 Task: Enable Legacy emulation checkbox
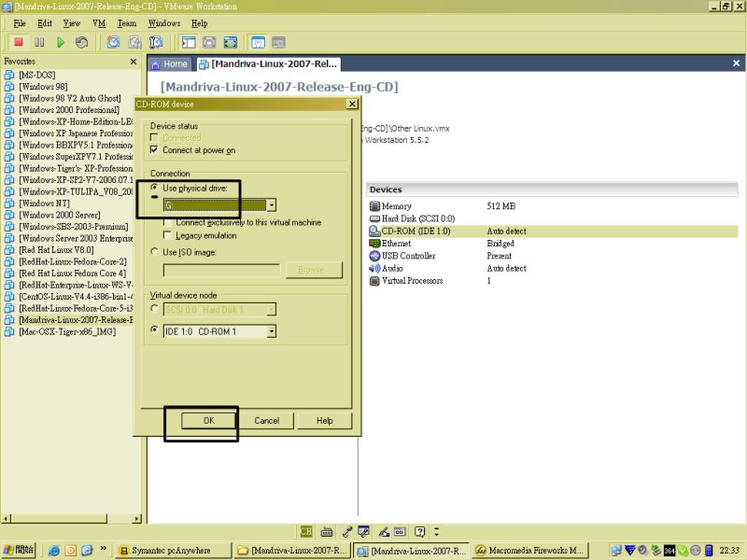pyautogui.click(x=167, y=235)
